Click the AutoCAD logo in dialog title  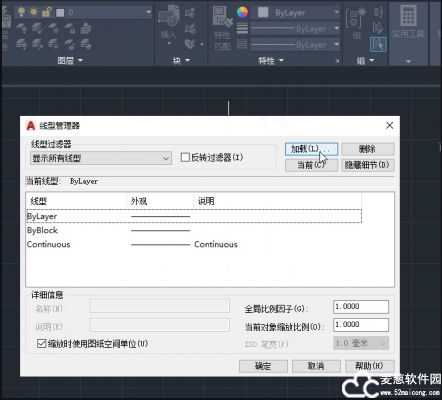[31, 126]
